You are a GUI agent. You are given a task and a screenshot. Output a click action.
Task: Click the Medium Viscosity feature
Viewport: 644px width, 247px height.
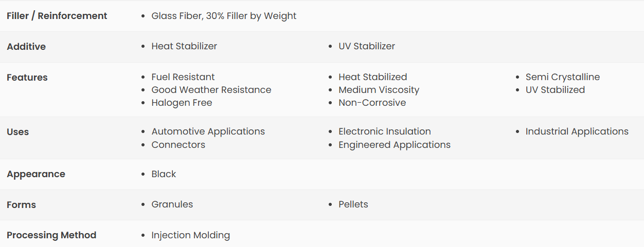point(379,90)
